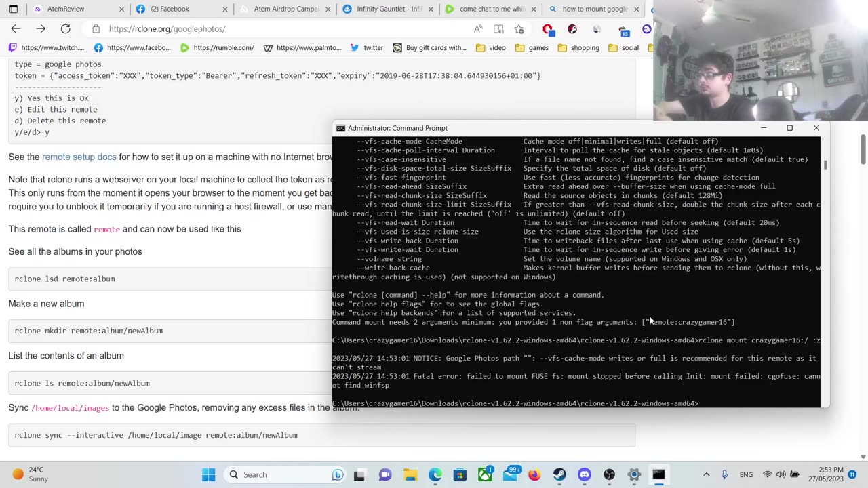Follow the remote setup docs link
Viewport: 868px width, 488px height.
pos(79,157)
